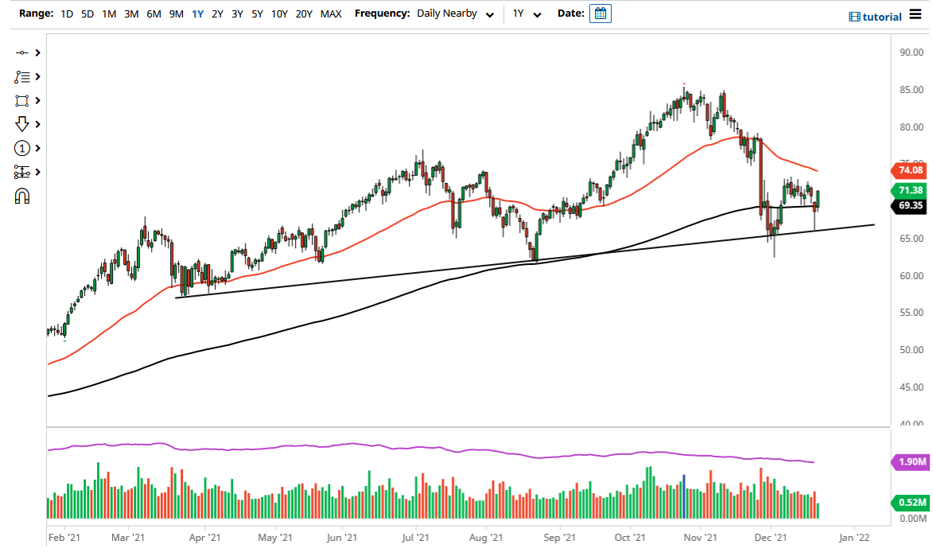Activate the 5D range selector
The width and height of the screenshot is (933, 560).
click(87, 14)
